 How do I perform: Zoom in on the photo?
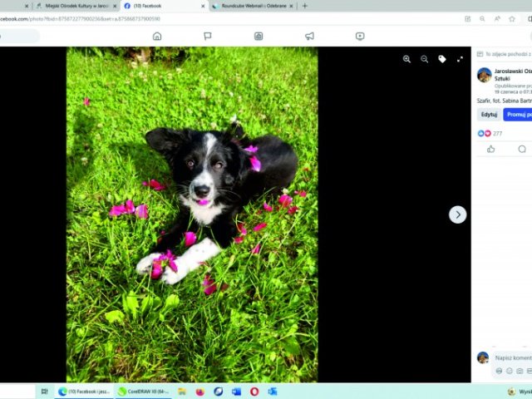406,59
